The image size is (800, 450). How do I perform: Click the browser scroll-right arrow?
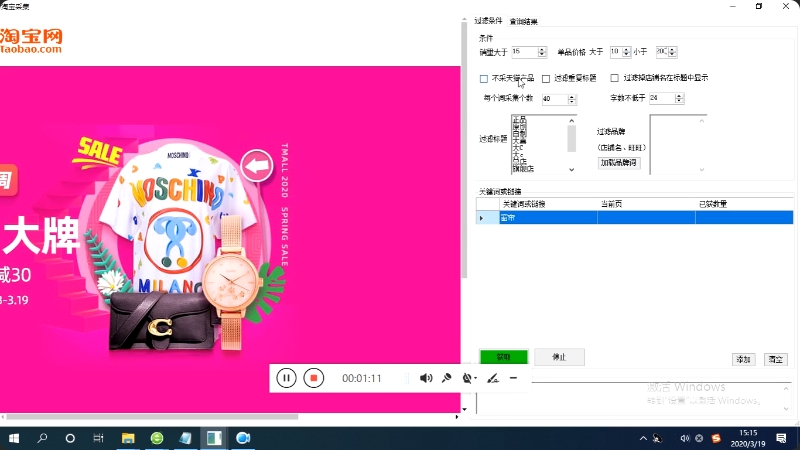click(457, 417)
